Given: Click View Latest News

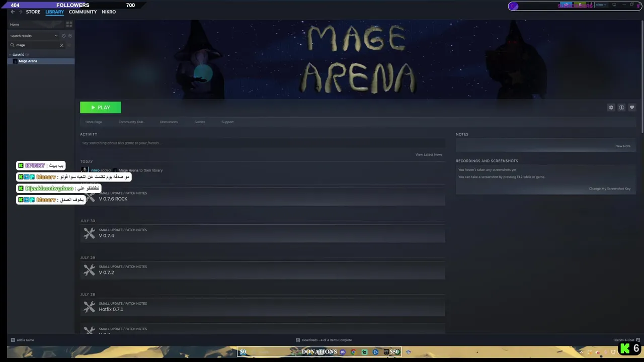Looking at the screenshot, I should coord(429,154).
